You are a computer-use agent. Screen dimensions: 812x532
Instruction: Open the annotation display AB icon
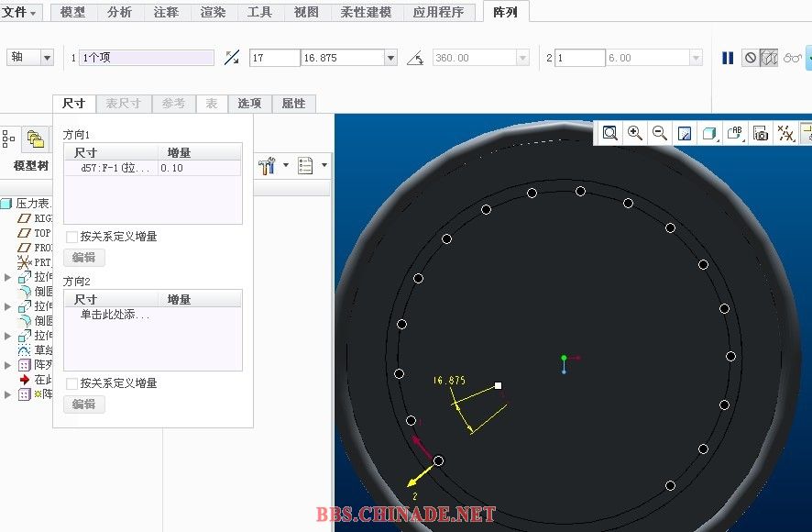pyautogui.click(x=735, y=133)
